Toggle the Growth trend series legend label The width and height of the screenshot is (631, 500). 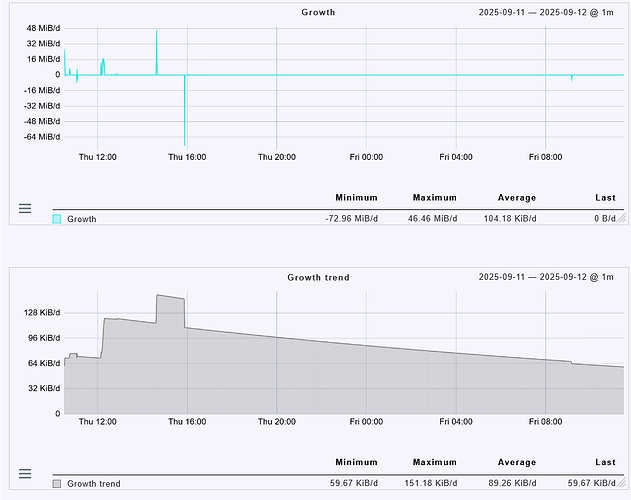click(93, 484)
